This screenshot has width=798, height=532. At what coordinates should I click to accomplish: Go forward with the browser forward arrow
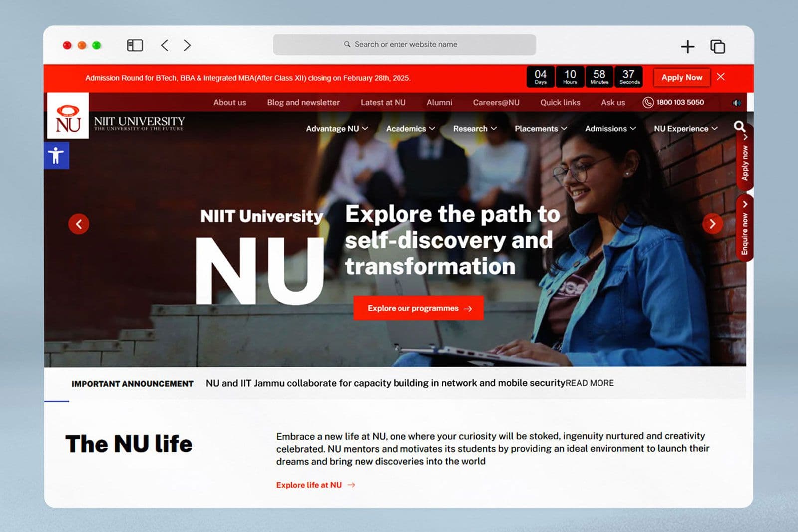(187, 45)
